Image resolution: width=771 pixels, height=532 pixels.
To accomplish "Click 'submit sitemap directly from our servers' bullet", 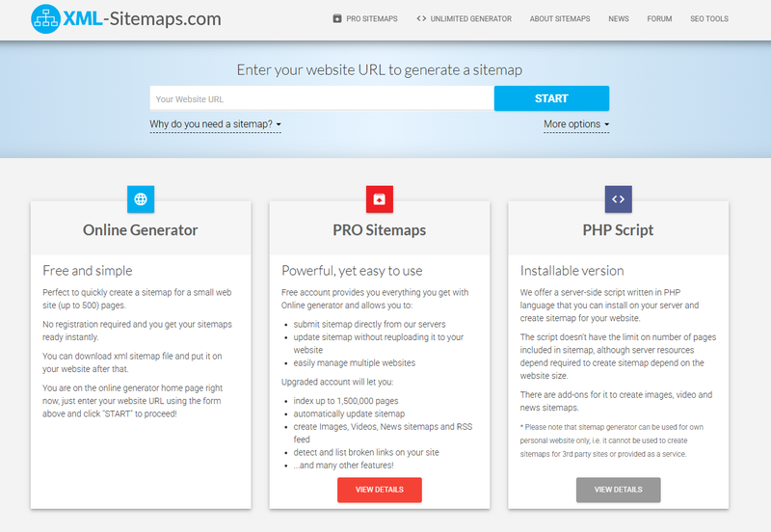I will (369, 324).
